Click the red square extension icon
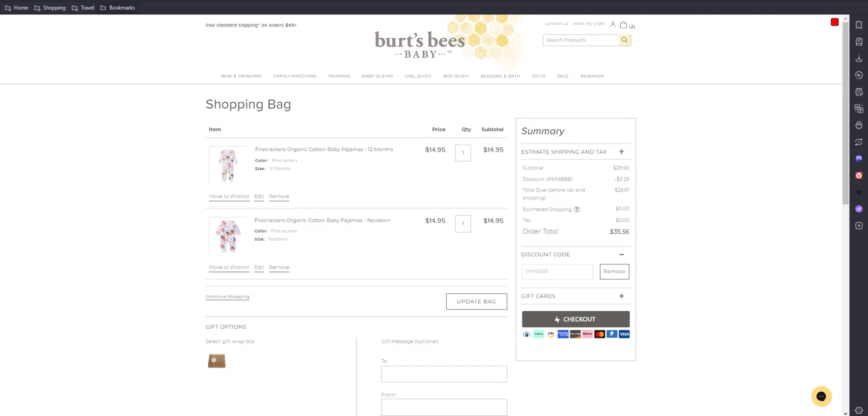 834,22
